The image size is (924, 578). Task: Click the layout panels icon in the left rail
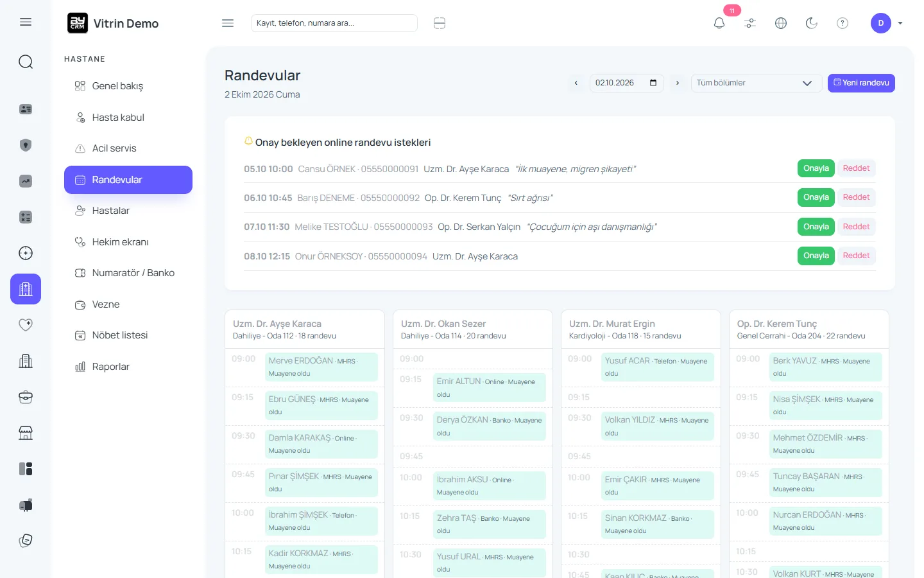click(26, 469)
